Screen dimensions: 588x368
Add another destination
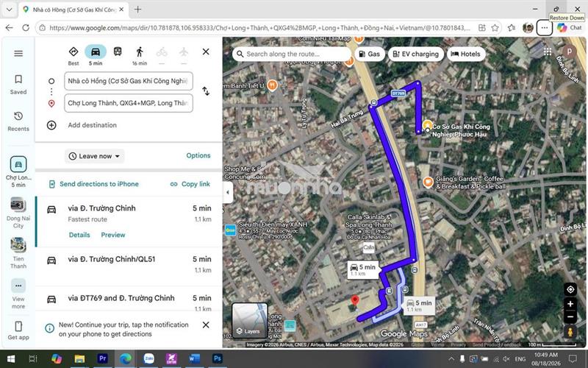pyautogui.click(x=93, y=125)
